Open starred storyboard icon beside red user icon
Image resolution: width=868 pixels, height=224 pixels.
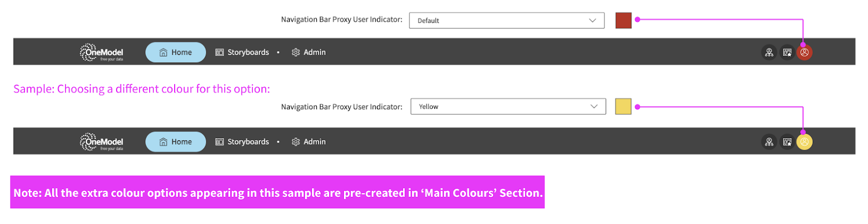787,53
